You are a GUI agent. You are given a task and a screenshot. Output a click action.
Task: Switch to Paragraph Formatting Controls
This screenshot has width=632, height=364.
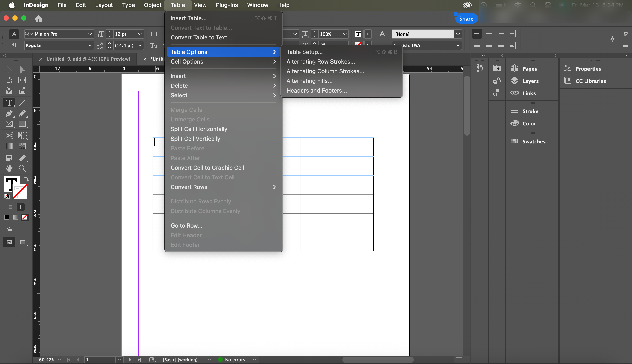tap(14, 45)
